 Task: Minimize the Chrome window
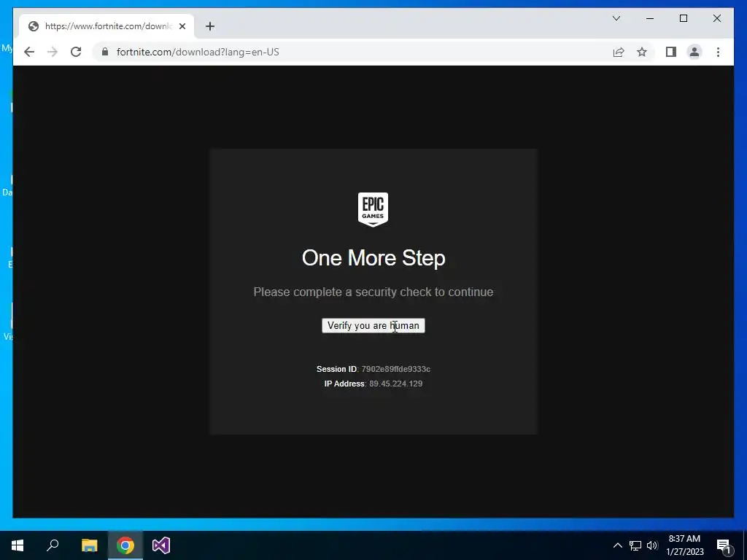click(x=650, y=18)
